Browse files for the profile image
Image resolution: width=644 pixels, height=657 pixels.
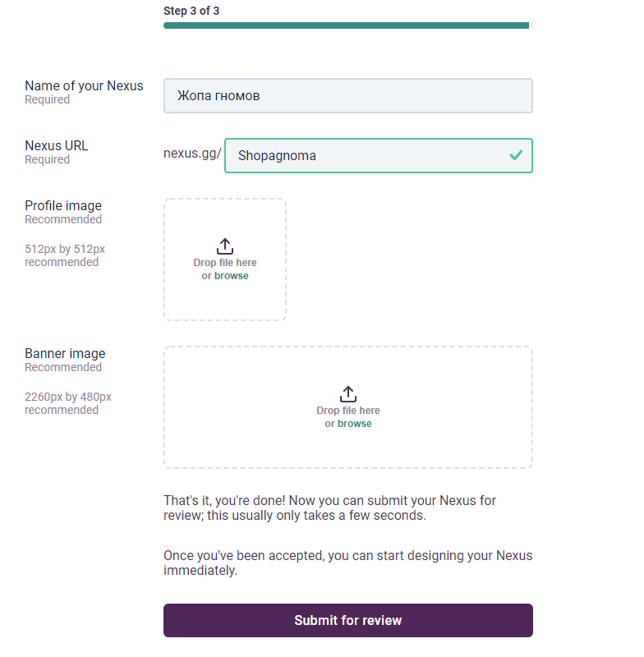[x=232, y=276]
